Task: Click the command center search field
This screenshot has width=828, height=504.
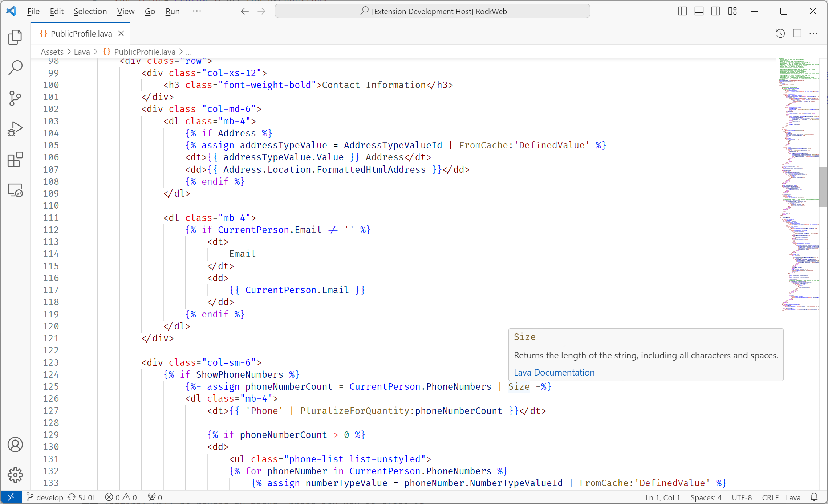Action: pyautogui.click(x=432, y=11)
